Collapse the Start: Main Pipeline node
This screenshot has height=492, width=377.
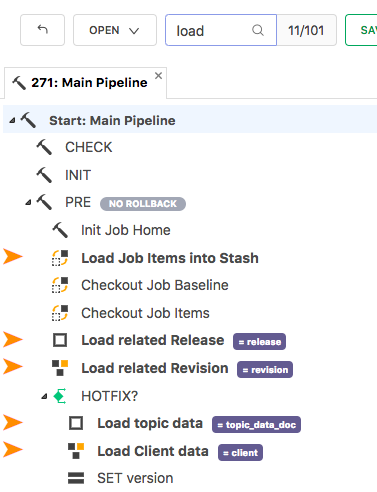point(12,121)
